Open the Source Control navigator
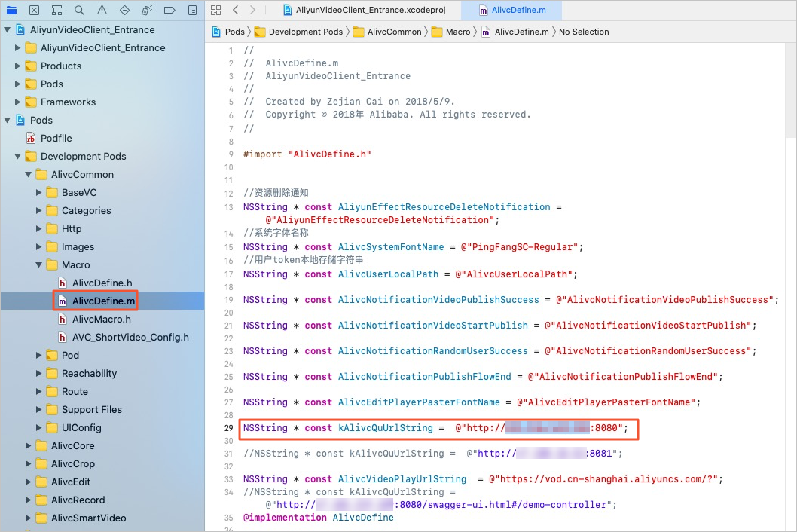 [34, 10]
